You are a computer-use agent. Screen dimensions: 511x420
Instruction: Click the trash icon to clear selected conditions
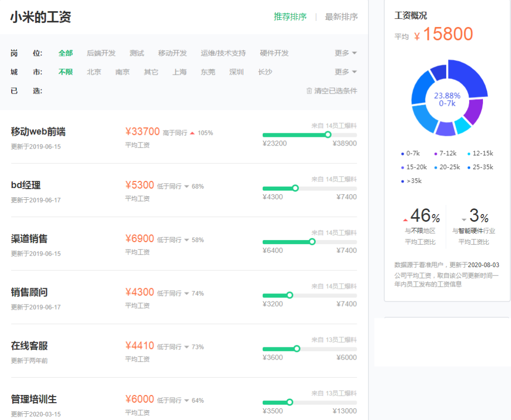[309, 90]
